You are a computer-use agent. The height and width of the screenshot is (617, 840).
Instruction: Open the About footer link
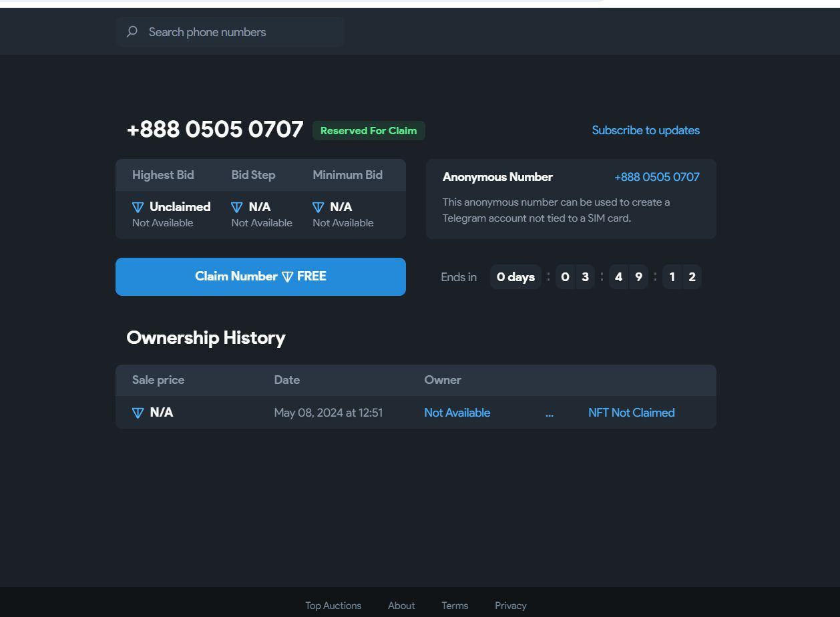(401, 606)
